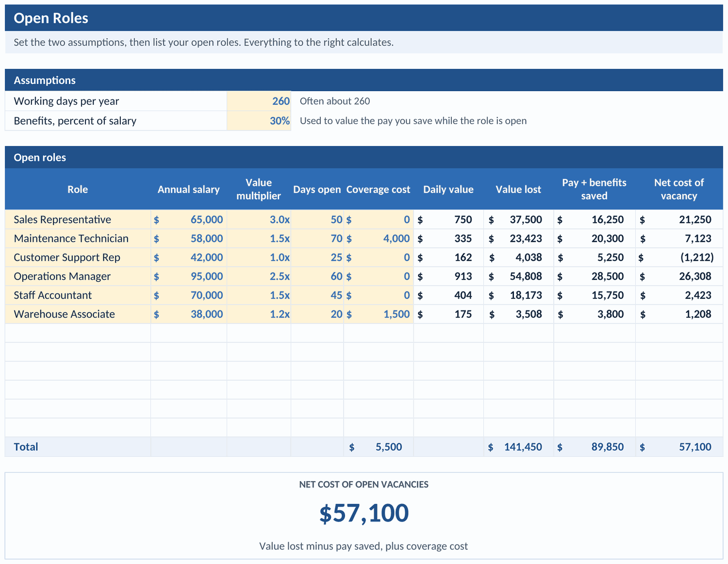Select Days open value 50
This screenshot has width=728, height=564.
coord(317,219)
